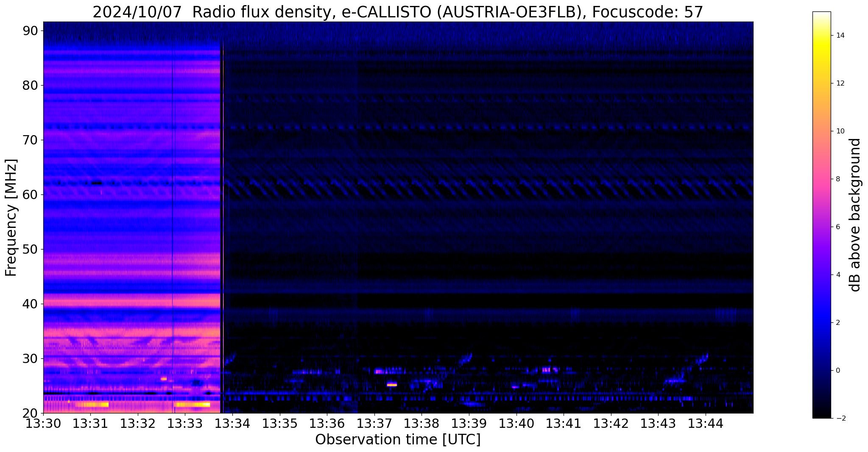868x452 pixels.
Task: Click the 'dB above background' colorbar label
Action: (x=855, y=215)
